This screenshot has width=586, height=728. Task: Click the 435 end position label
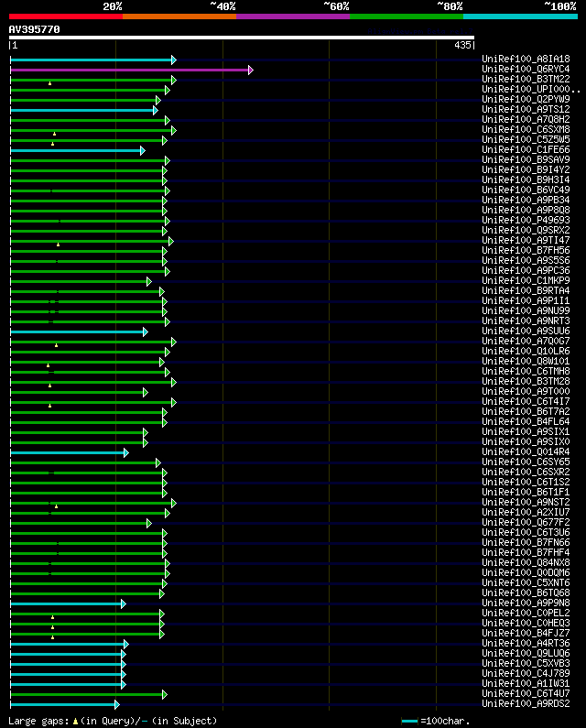pyautogui.click(x=462, y=45)
